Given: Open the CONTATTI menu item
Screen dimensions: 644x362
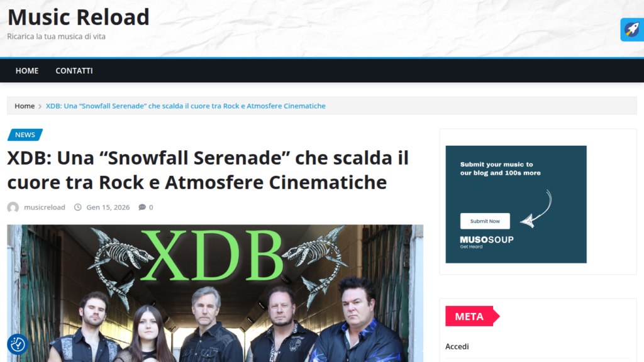Looking at the screenshot, I should [74, 70].
